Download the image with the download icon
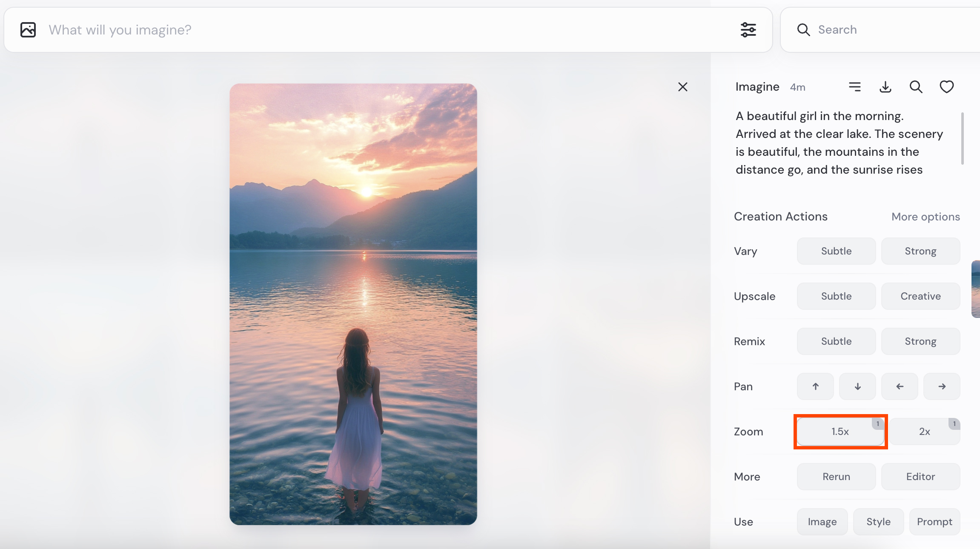The width and height of the screenshot is (980, 549). (885, 87)
